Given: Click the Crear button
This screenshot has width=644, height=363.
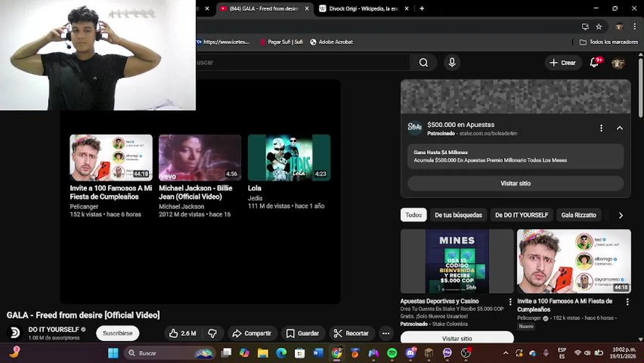Looking at the screenshot, I should 563,63.
